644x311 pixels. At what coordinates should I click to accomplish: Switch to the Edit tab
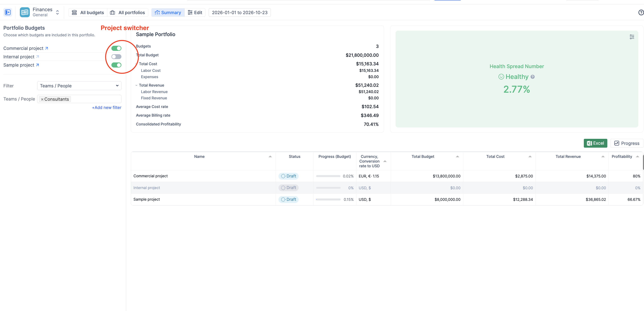195,13
